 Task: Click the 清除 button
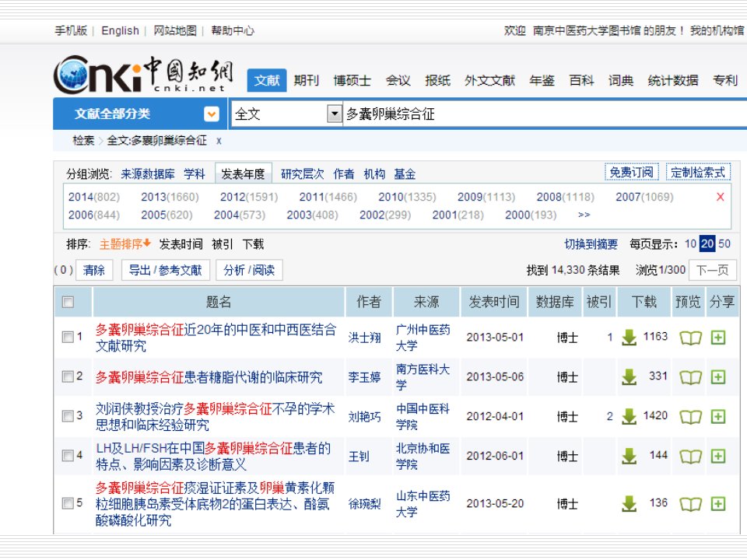[94, 270]
